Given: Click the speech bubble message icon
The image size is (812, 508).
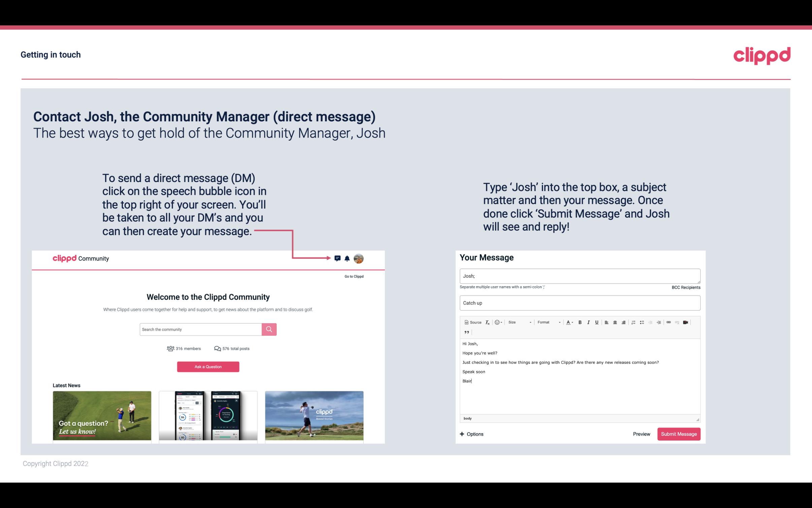Looking at the screenshot, I should coord(338,258).
